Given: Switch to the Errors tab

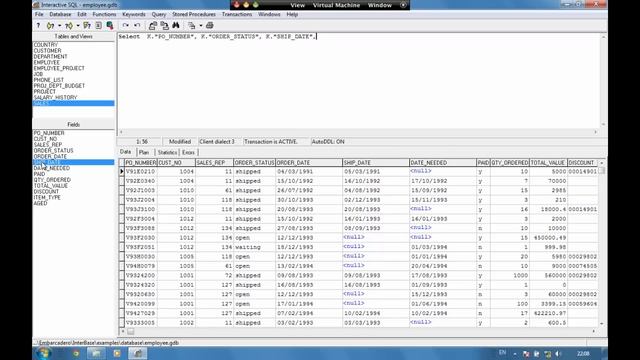Looking at the screenshot, I should [x=189, y=152].
